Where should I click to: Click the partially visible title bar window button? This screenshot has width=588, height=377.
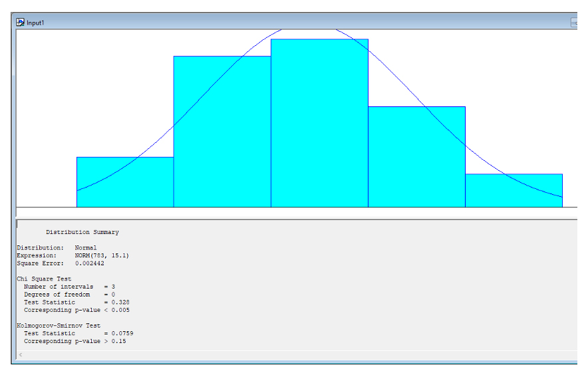coord(574,23)
